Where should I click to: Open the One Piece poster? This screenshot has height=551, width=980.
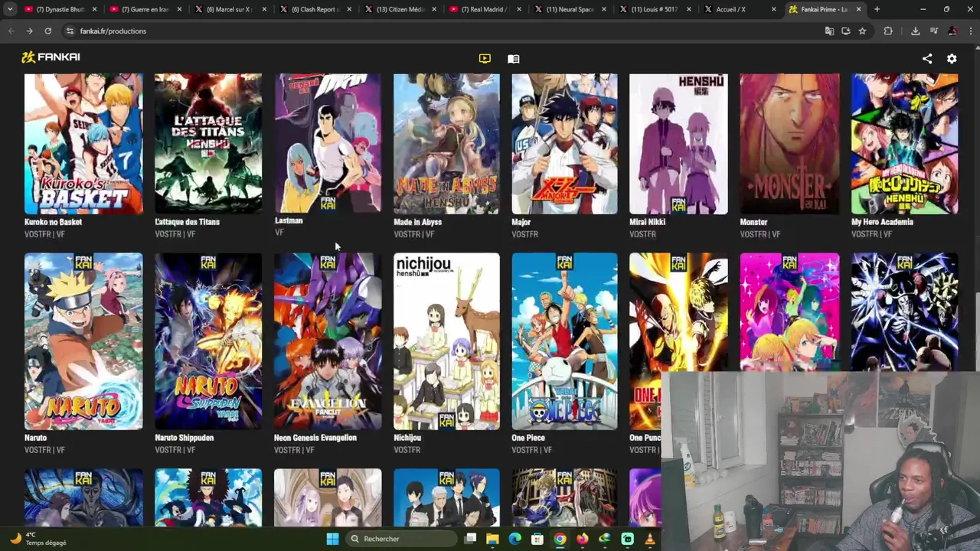point(564,341)
